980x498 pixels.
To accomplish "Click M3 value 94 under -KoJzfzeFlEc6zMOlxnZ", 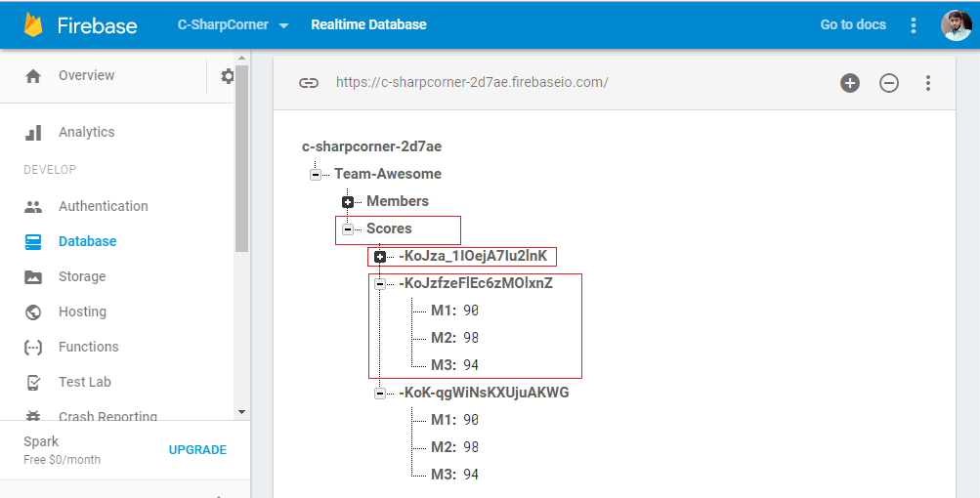I will (471, 365).
